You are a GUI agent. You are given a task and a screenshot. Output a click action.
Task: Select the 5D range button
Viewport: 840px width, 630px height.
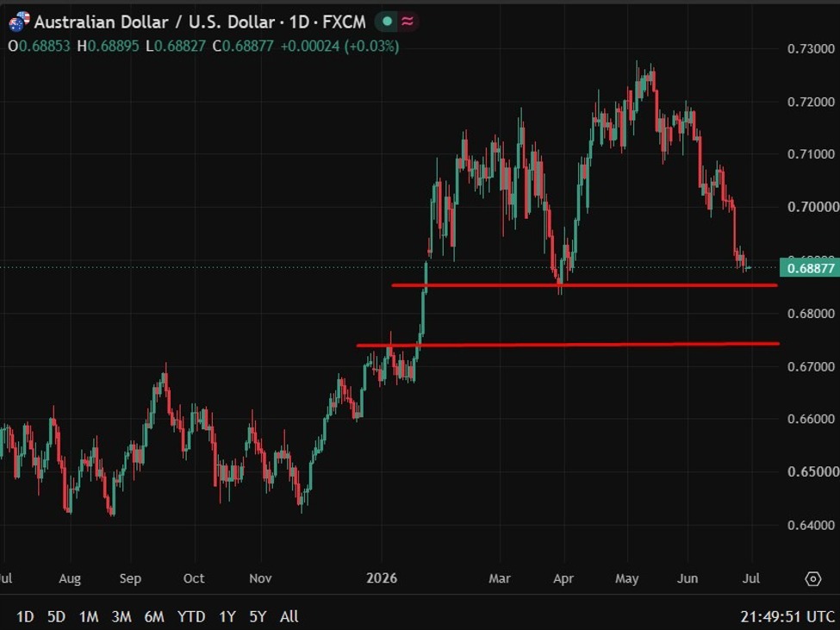(56, 616)
